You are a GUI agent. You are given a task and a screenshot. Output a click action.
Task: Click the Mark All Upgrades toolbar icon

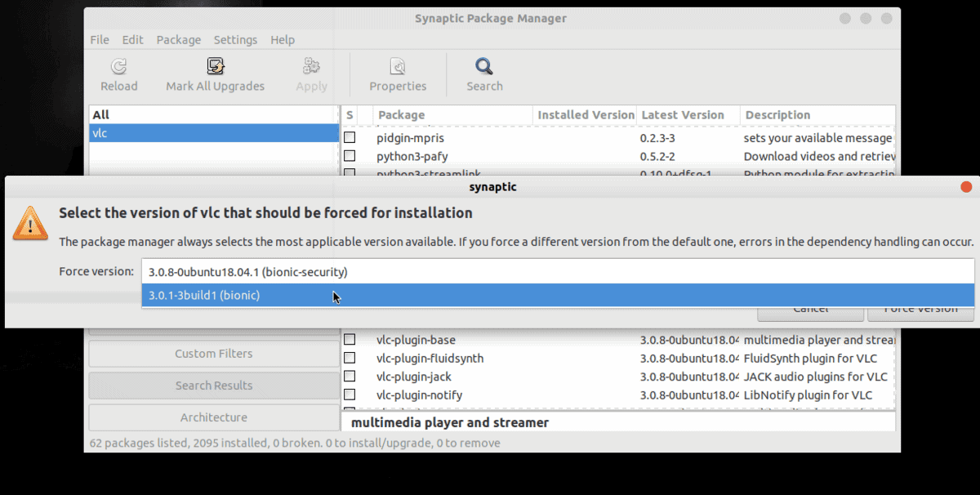click(216, 67)
